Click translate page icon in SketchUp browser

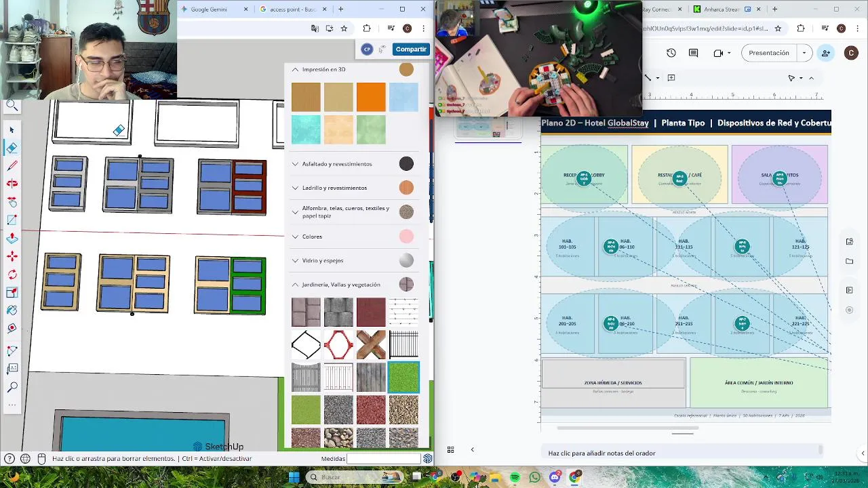pos(315,28)
